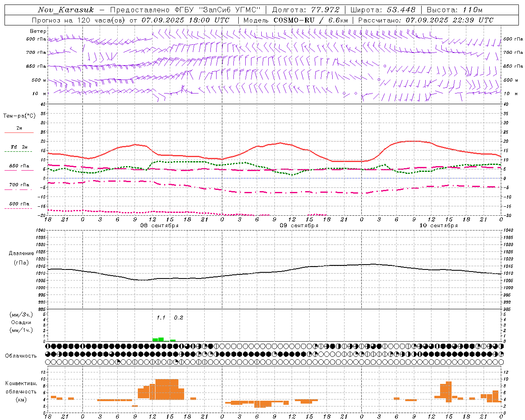Click the '(гПа)' pressure unit label
525x420 pixels.
[x=21, y=263]
